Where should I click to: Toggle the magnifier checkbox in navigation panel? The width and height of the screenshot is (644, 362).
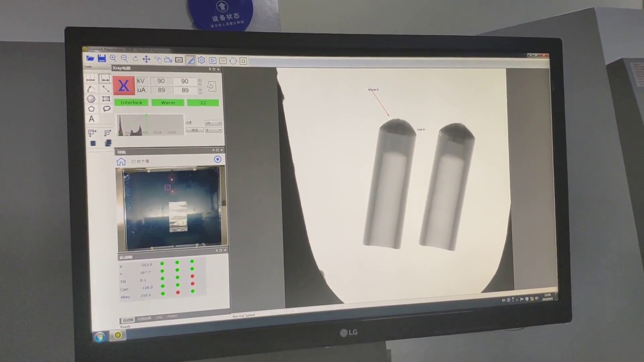point(134,161)
